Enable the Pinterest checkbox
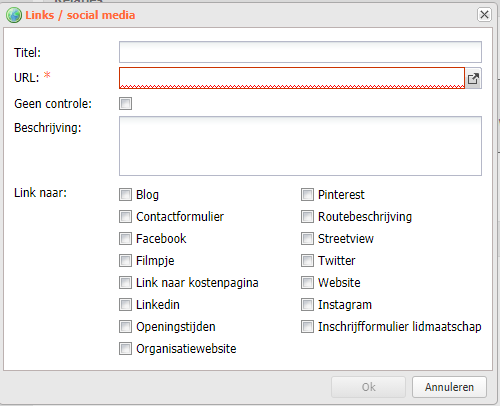 click(x=307, y=194)
